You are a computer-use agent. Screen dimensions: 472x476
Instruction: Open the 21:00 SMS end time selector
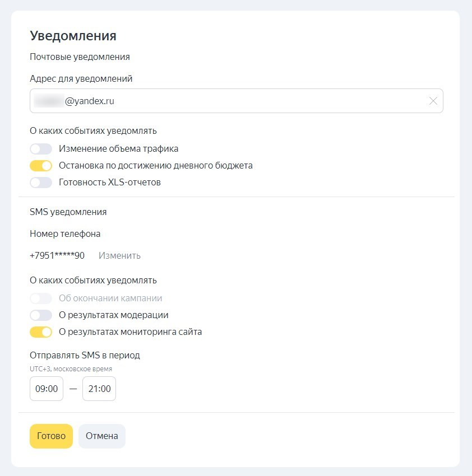(99, 389)
